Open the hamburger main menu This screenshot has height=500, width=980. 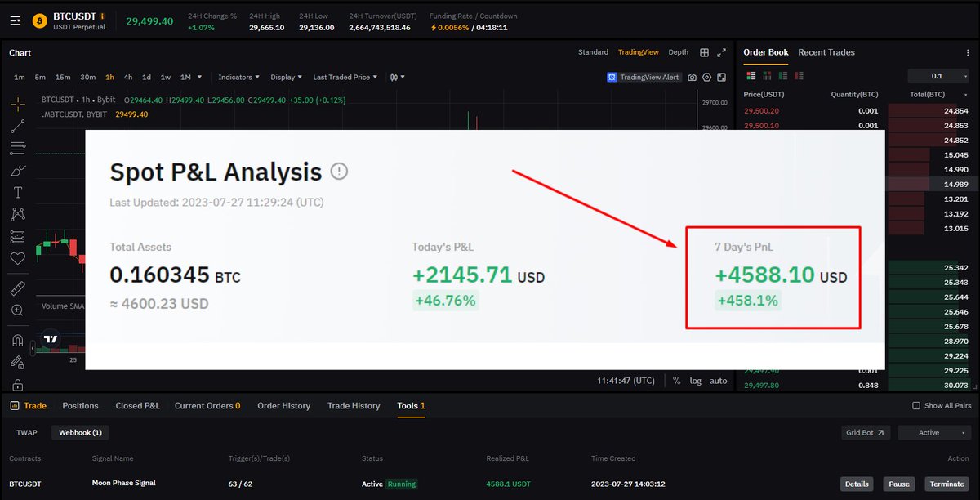[x=16, y=20]
